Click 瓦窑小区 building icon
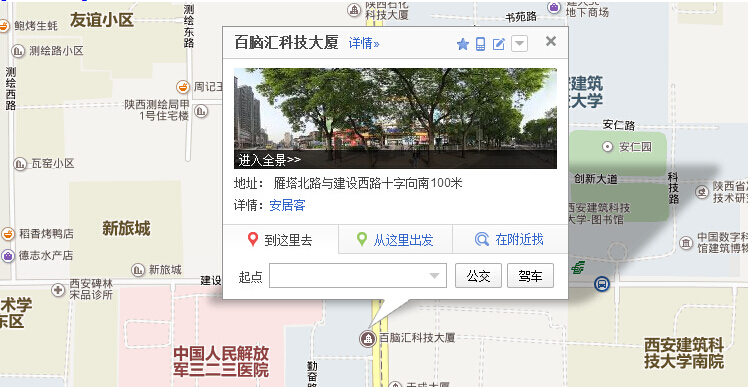 pos(20,164)
